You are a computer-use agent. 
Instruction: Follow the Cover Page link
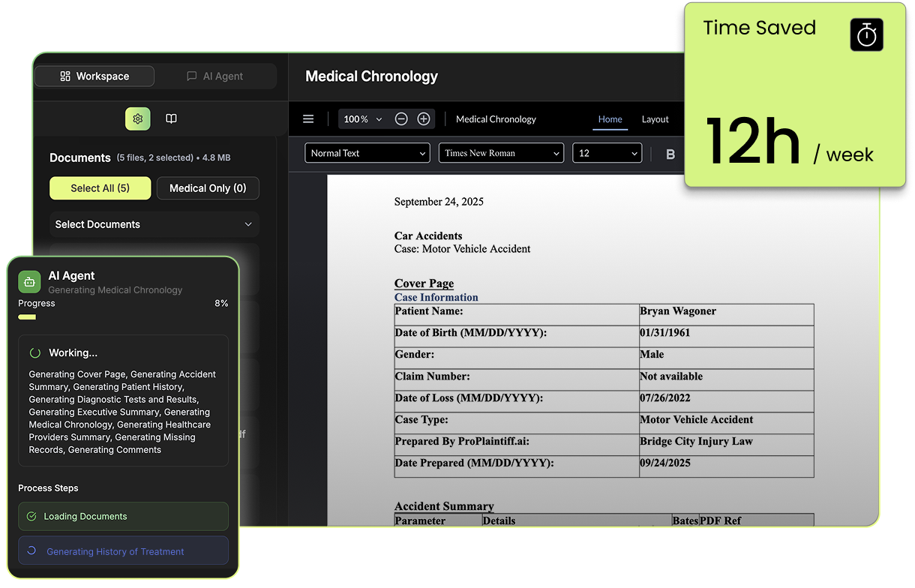coord(424,283)
